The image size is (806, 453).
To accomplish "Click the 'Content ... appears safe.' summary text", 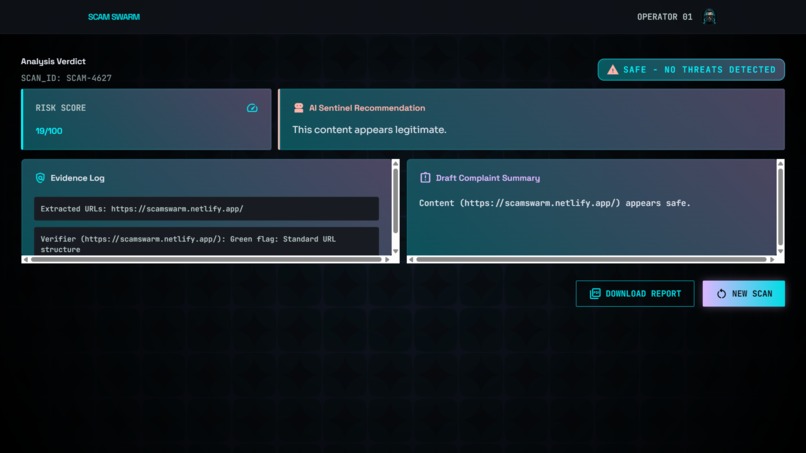I will [x=555, y=203].
